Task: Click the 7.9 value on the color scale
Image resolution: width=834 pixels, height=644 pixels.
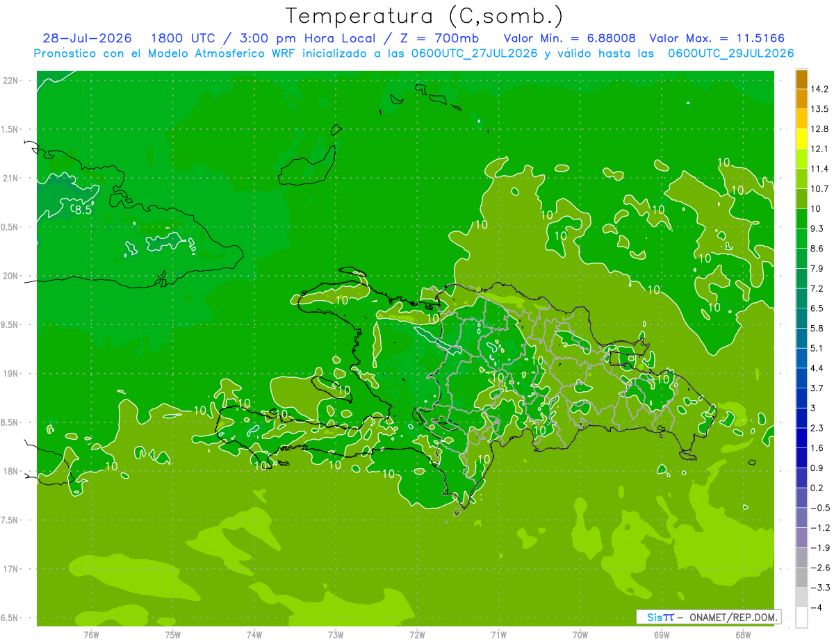Action: (819, 268)
